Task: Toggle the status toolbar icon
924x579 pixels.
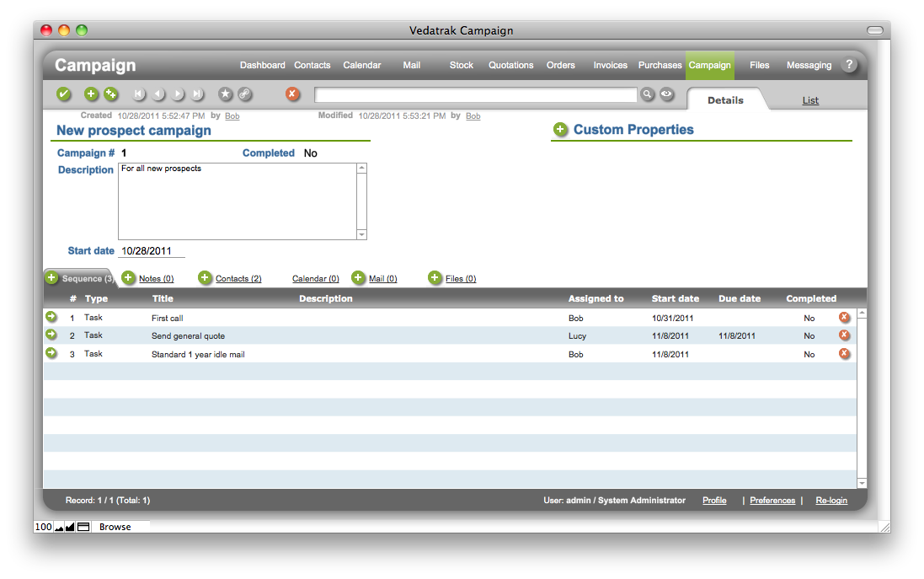Action: 83,527
